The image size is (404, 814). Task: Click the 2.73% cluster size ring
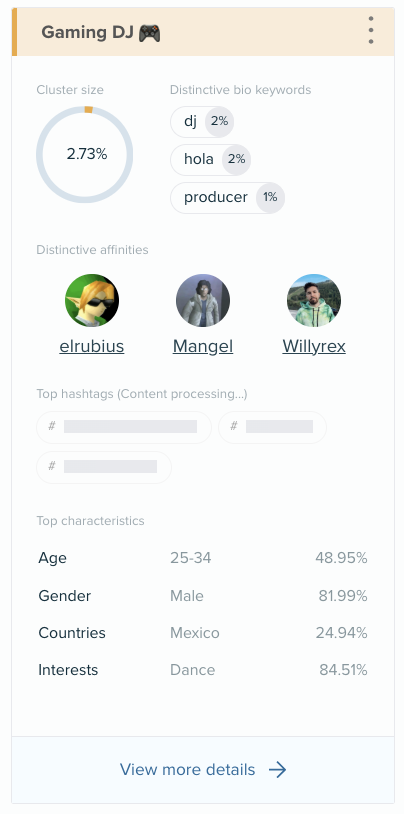pos(85,154)
